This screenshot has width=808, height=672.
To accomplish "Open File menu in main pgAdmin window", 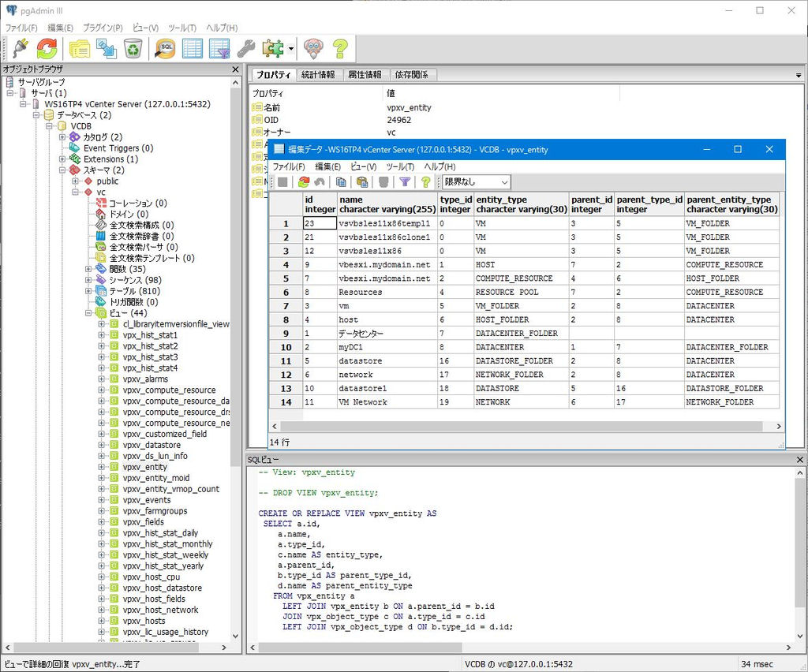I will [21, 28].
